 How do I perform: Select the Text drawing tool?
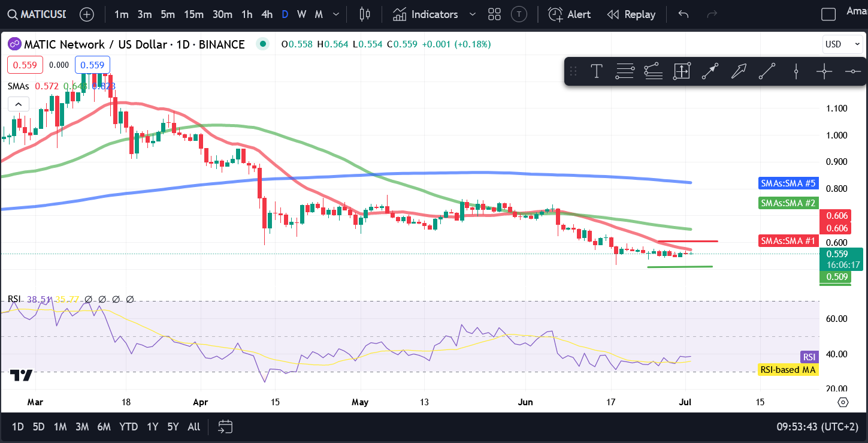click(597, 72)
